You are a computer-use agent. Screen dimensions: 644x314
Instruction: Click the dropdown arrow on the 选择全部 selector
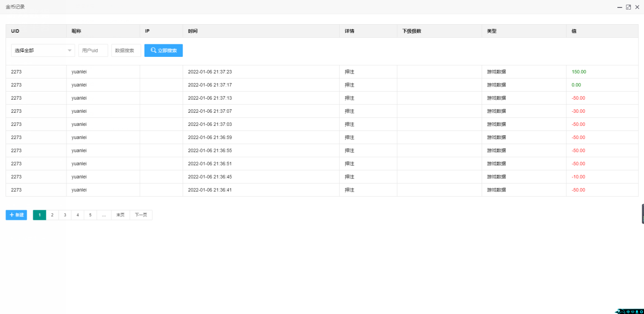70,50
